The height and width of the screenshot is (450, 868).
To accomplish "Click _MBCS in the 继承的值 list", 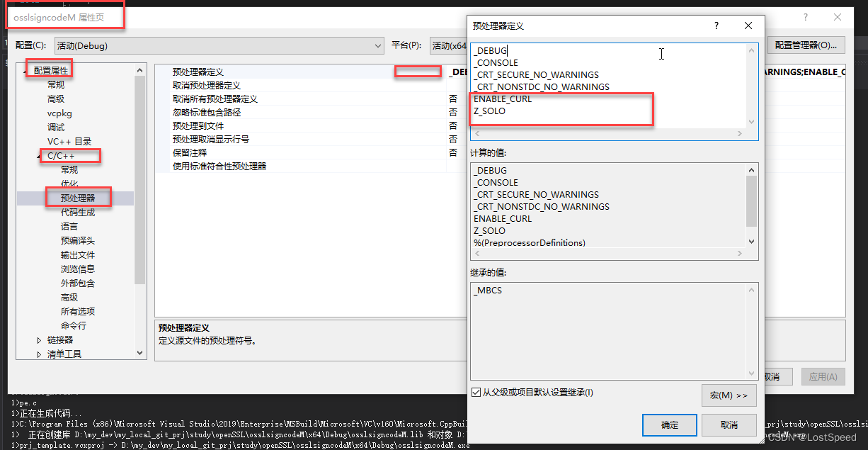I will point(488,291).
